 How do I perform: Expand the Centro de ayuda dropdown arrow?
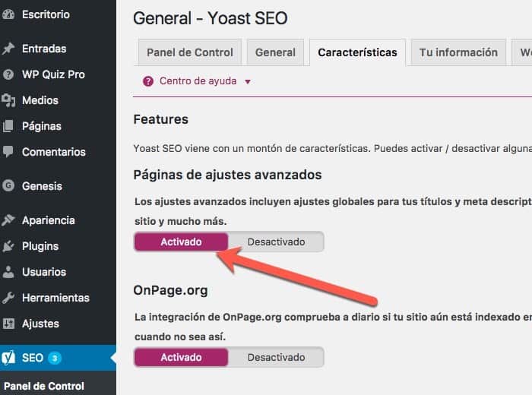pos(248,82)
